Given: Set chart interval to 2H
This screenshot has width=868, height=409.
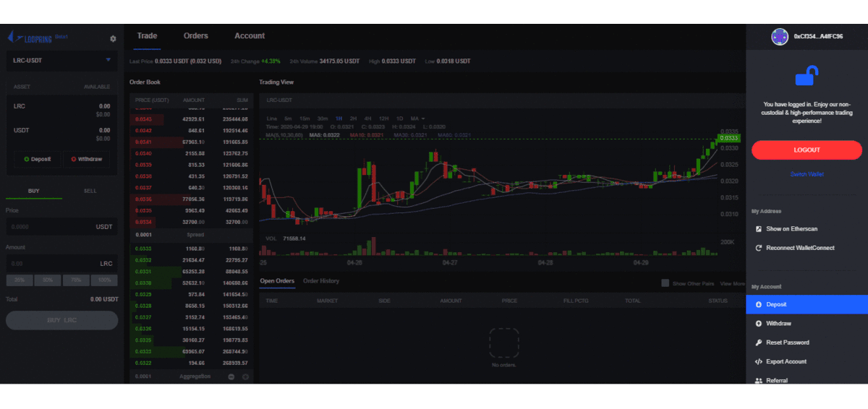Looking at the screenshot, I should (353, 118).
